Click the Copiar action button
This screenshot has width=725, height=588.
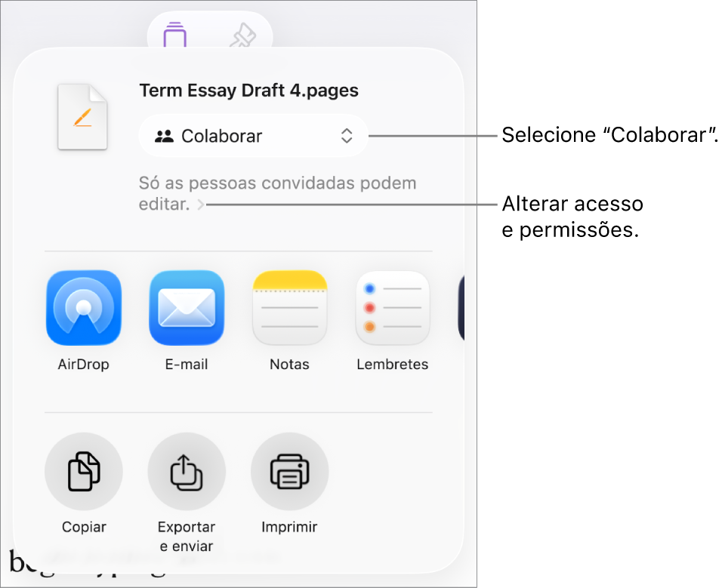84,471
